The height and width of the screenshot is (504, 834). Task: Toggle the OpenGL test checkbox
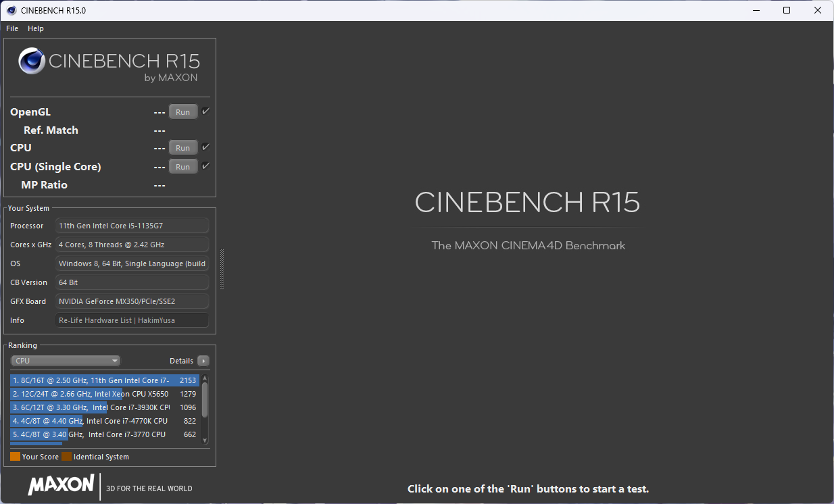pyautogui.click(x=205, y=111)
